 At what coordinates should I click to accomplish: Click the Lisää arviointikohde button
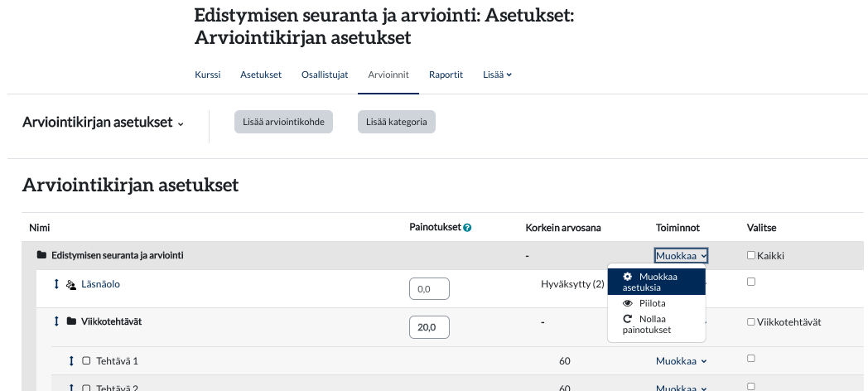pos(283,122)
